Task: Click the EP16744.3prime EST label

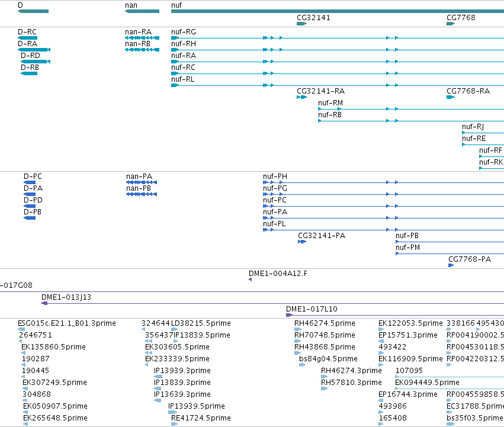Action: 408,394
